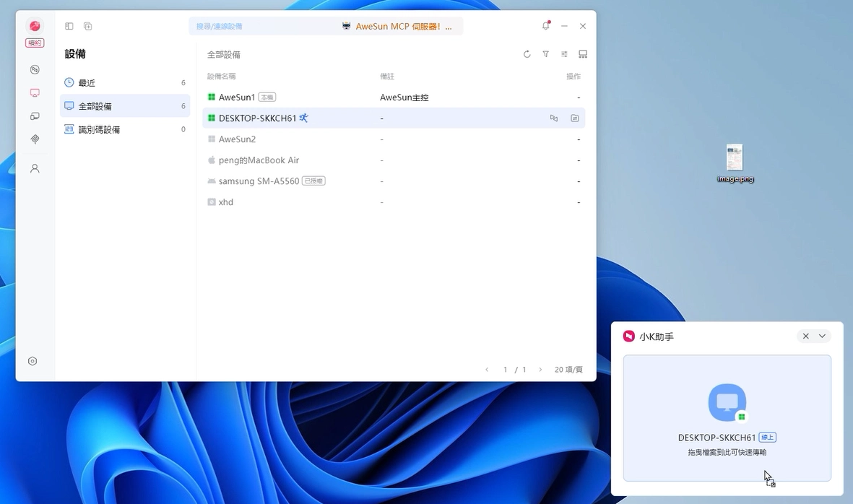Collapse the 小K助手 panel chevron
Viewport: 853px width, 504px height.
[x=822, y=336]
